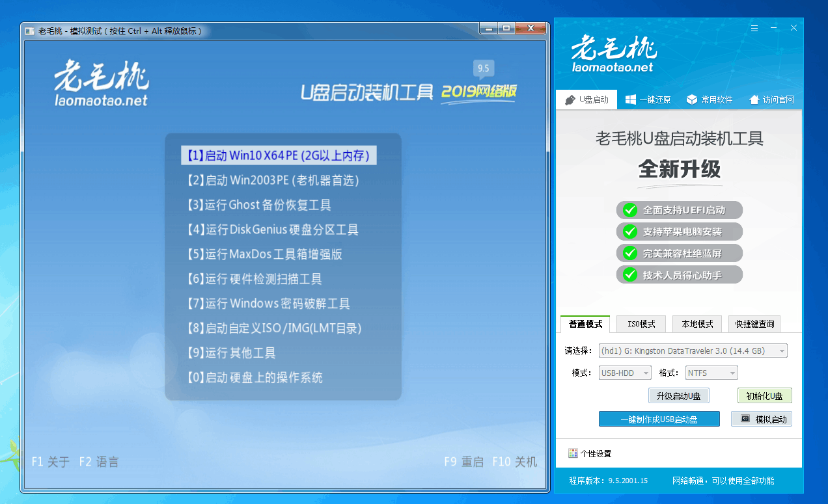Open the U盘启动 tab
Image resolution: width=828 pixels, height=504 pixels.
586,99
